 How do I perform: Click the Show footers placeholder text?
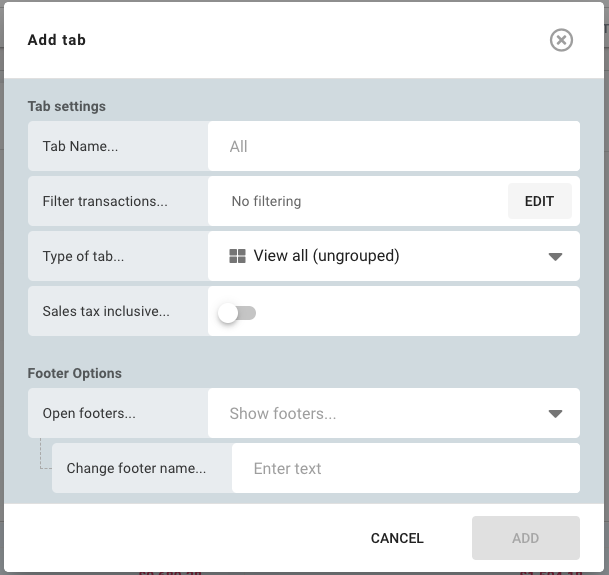283,414
